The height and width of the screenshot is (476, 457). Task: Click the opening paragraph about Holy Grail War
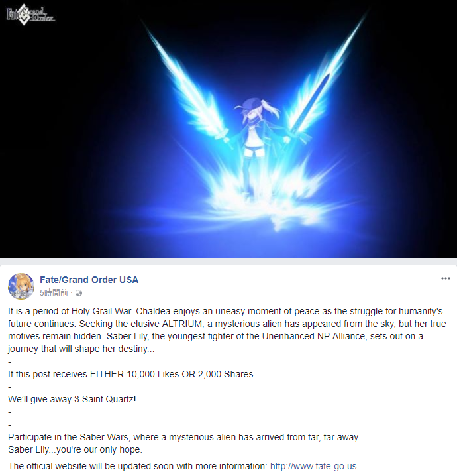(x=227, y=330)
